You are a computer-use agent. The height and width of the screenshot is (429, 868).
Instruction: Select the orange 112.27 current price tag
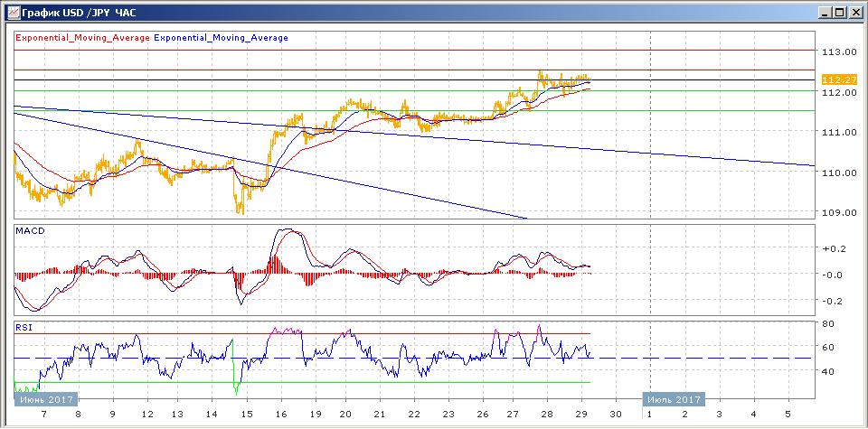click(838, 80)
